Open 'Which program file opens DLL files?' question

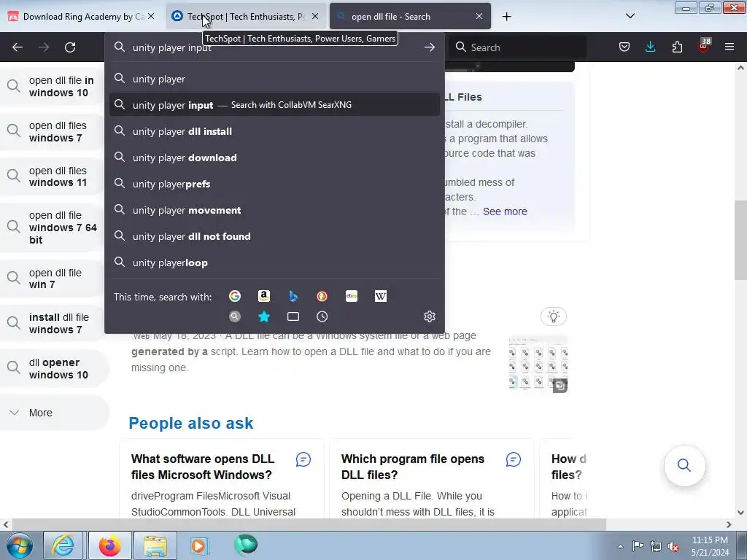click(413, 467)
